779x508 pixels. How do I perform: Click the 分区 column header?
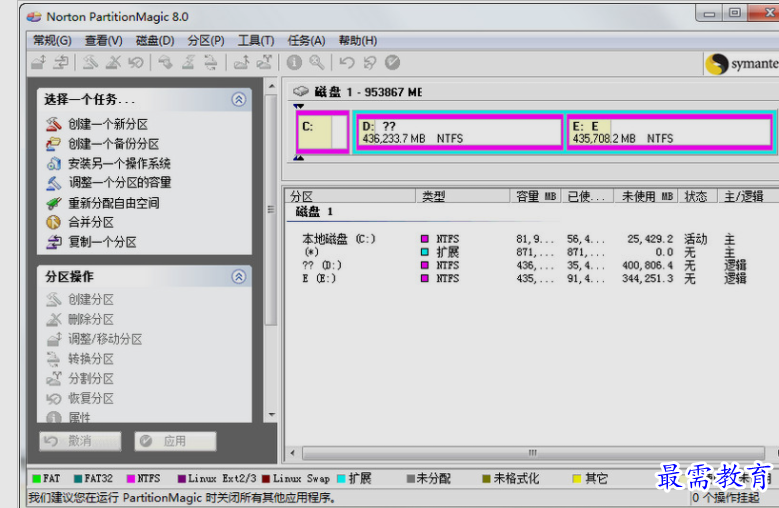coord(351,196)
